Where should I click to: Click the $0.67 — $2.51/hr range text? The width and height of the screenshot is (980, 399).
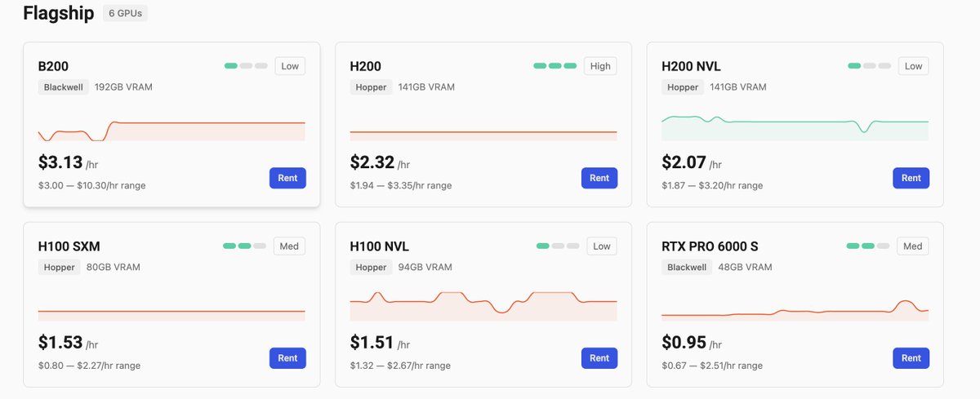[x=712, y=366]
